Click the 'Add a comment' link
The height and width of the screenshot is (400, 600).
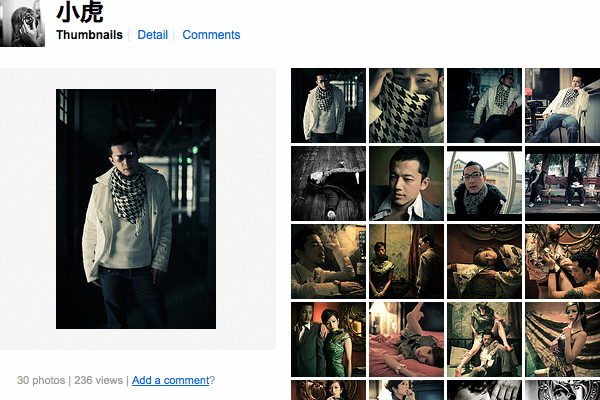coord(170,380)
